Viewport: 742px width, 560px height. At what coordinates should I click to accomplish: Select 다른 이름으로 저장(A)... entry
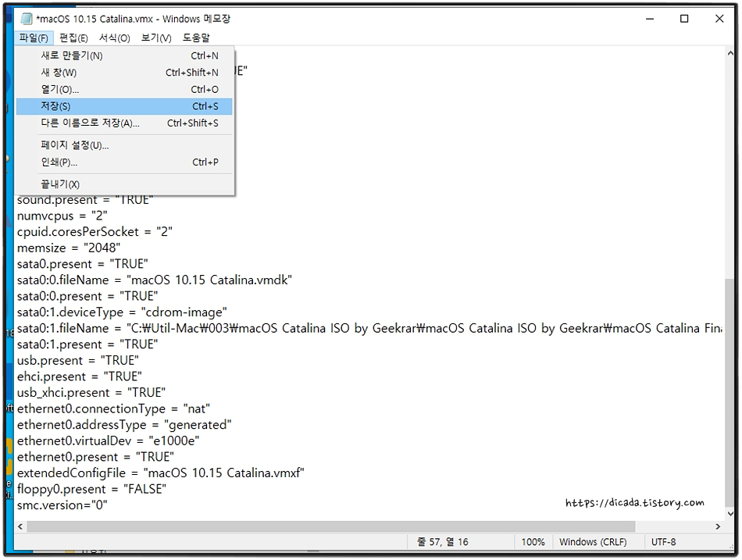(x=124, y=123)
